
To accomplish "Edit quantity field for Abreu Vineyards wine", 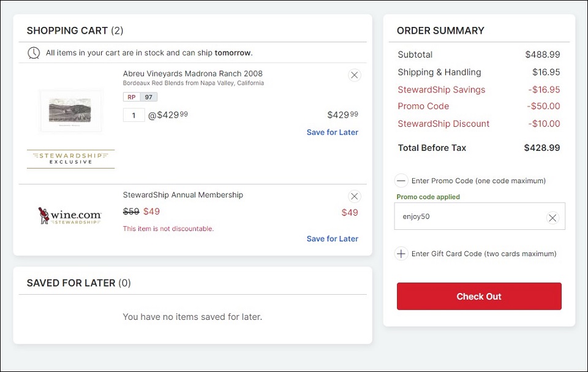I will [134, 115].
